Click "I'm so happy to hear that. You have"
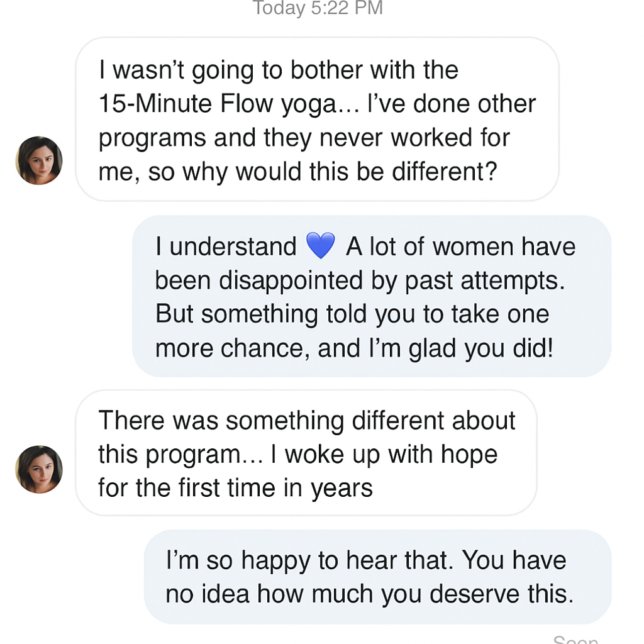 tap(365, 560)
